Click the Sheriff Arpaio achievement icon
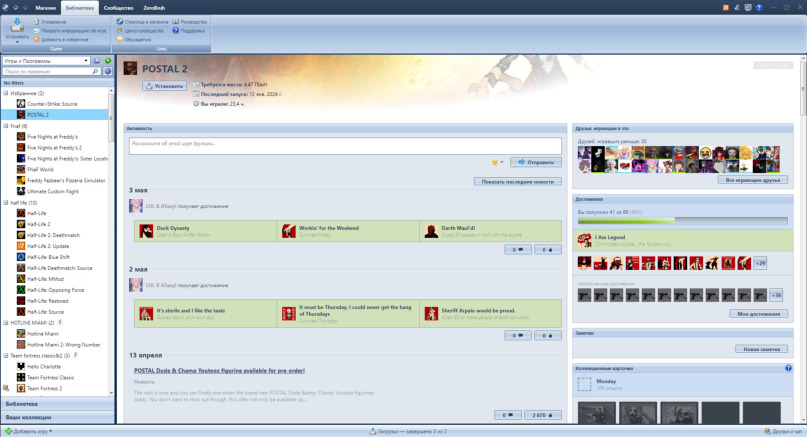This screenshot has height=437, width=807. (431, 313)
